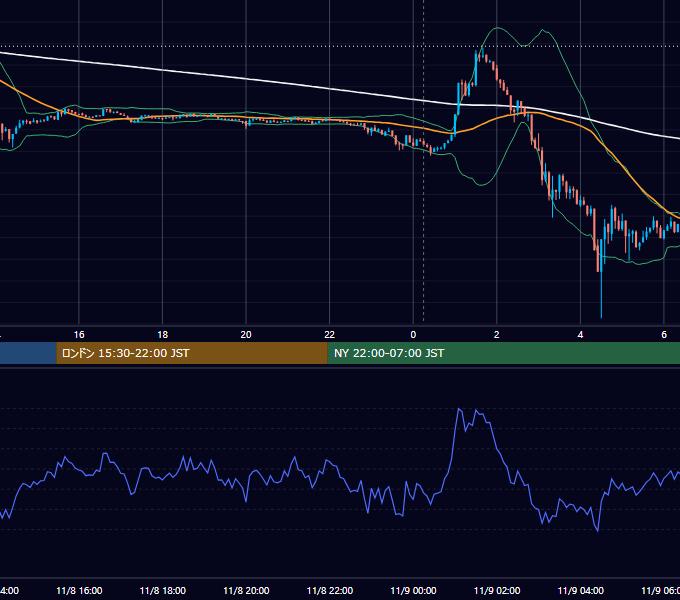The height and width of the screenshot is (600, 680).
Task: Click the 11/8 22:00 time label
Action: [x=330, y=590]
